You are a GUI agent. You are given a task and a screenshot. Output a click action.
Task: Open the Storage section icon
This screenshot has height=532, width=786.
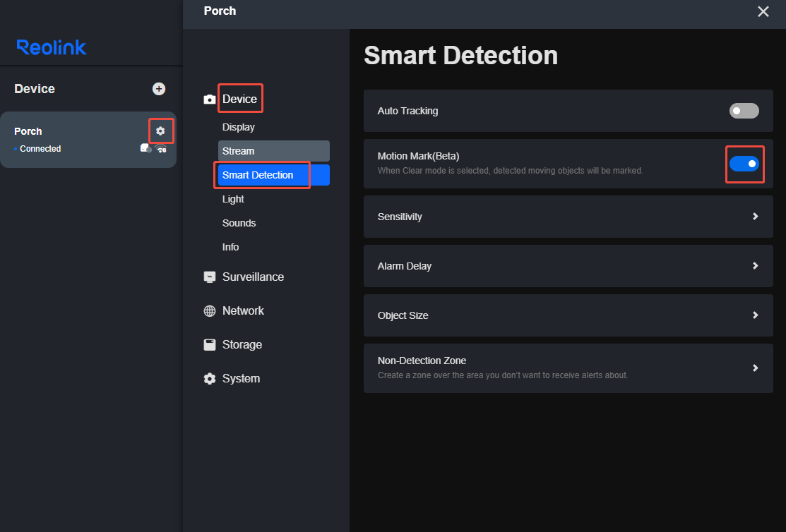click(x=210, y=344)
